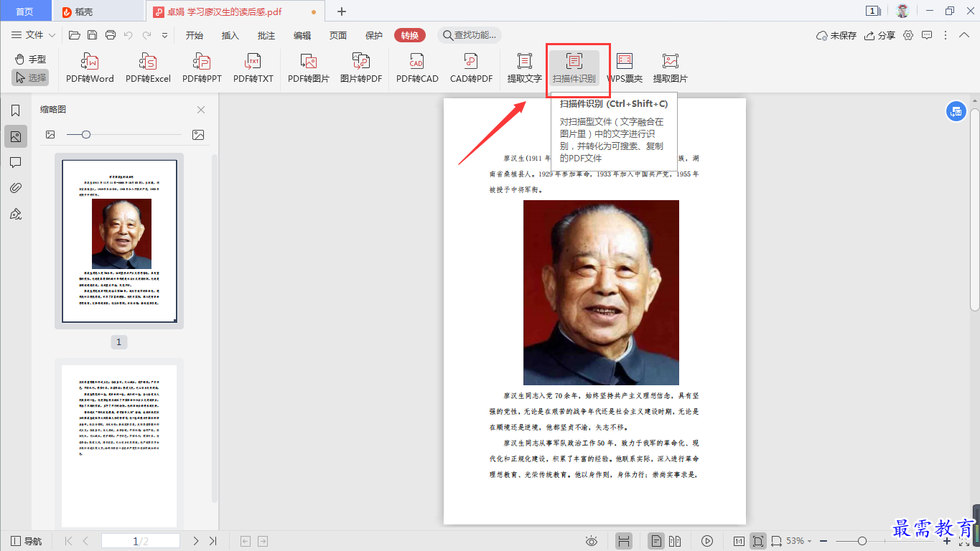Switch to the 编辑 ribbon tab
Viewport: 980px width, 551px height.
[x=302, y=35]
